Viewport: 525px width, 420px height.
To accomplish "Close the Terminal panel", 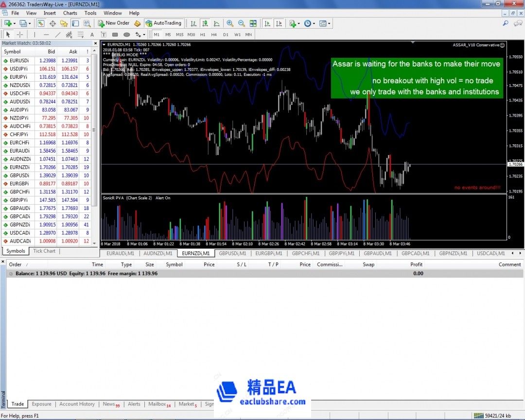I will coord(3,262).
